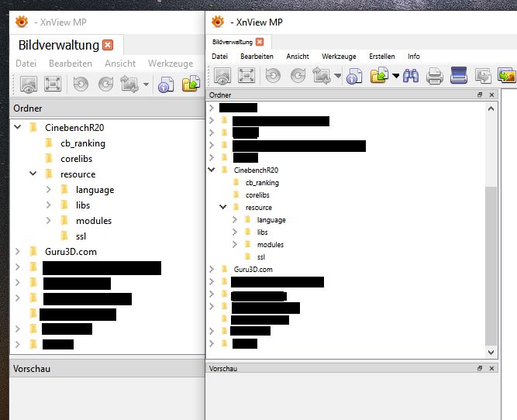Collapse CinebenchR20 folder in right window tree

click(212, 170)
